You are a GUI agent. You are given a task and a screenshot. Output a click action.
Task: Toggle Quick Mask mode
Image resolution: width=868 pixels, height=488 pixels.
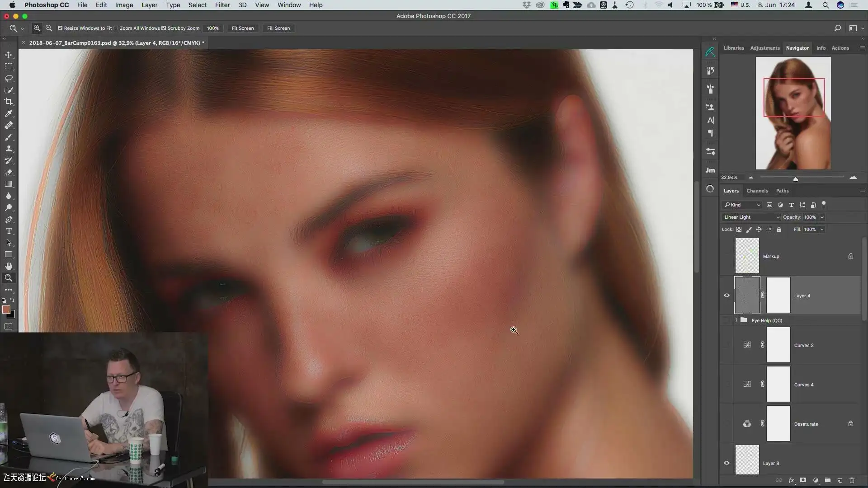click(9, 326)
